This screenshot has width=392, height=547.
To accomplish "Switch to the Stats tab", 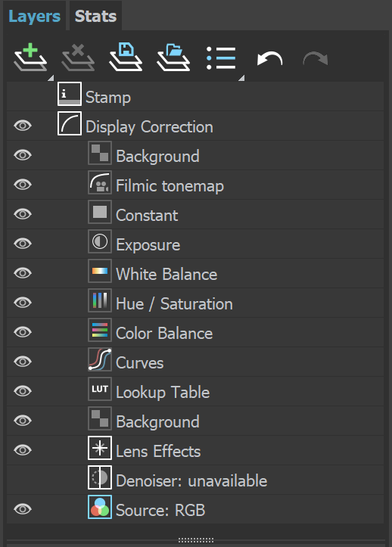I will [x=95, y=16].
